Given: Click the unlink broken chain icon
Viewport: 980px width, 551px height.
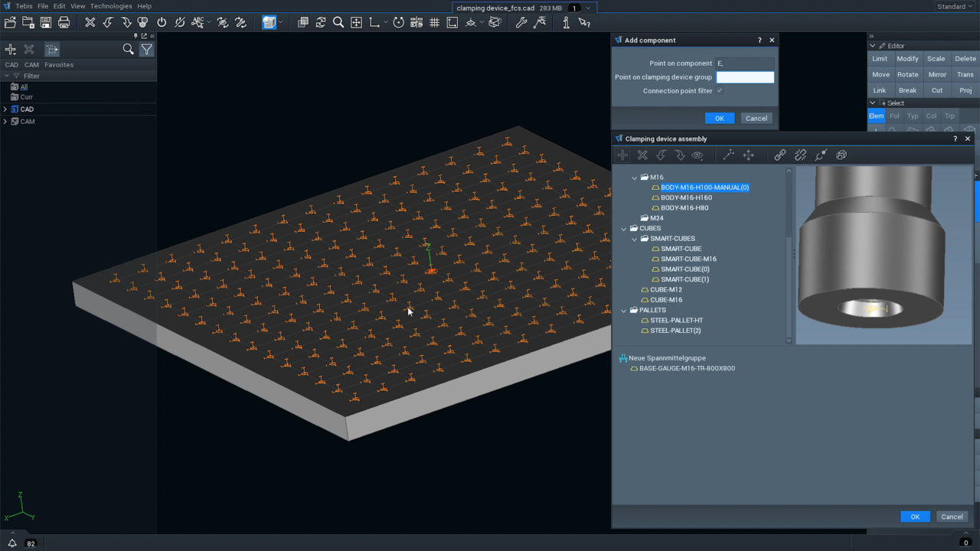Looking at the screenshot, I should pos(801,155).
